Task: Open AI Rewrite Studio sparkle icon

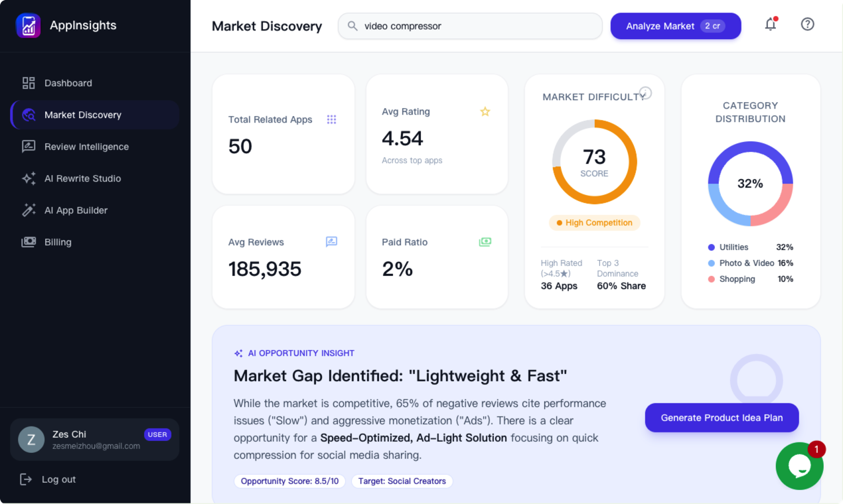Action: point(28,178)
